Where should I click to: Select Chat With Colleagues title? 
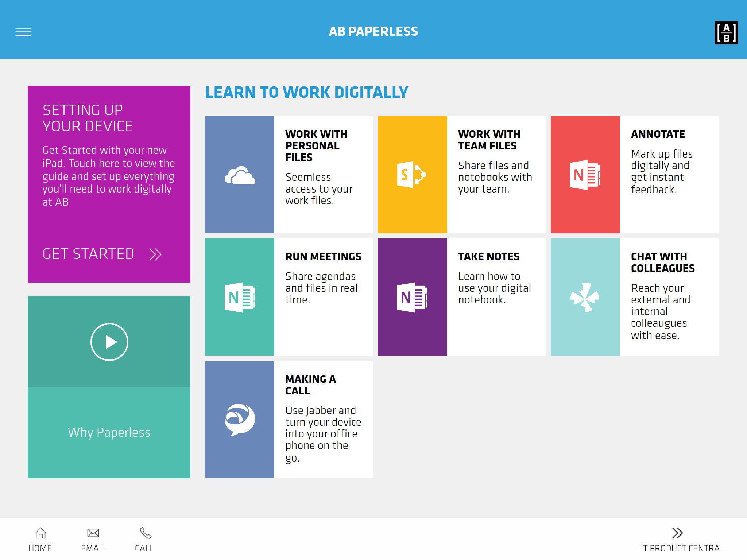click(663, 262)
